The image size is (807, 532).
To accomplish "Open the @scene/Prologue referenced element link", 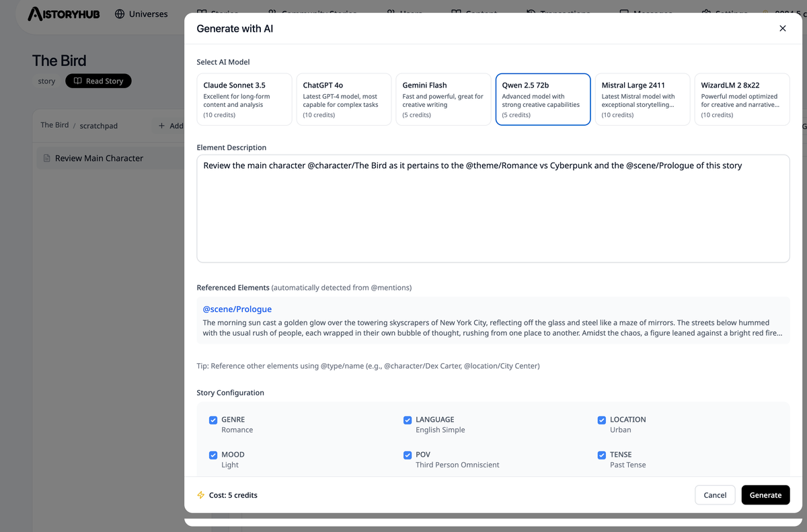I will [237, 309].
